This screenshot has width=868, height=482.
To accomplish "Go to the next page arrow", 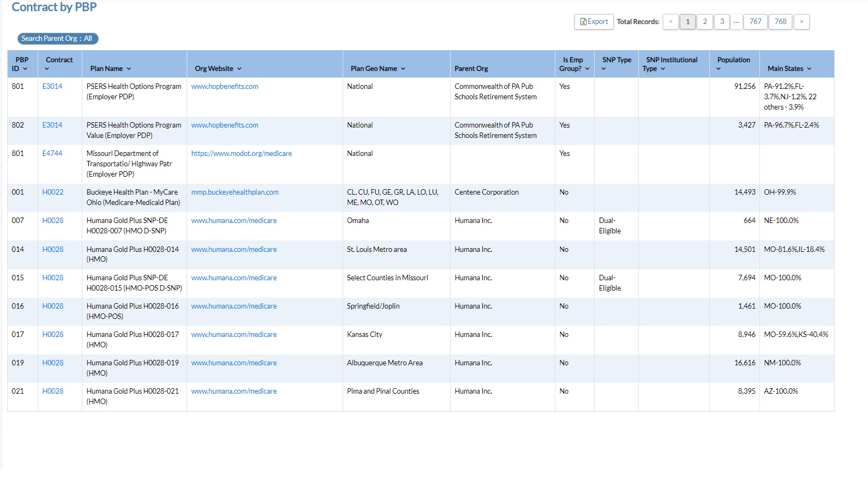I will click(801, 22).
